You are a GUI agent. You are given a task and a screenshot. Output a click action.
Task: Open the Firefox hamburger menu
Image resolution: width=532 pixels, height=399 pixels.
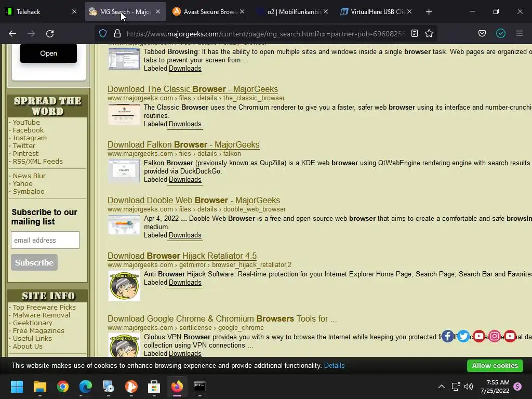[x=520, y=33]
